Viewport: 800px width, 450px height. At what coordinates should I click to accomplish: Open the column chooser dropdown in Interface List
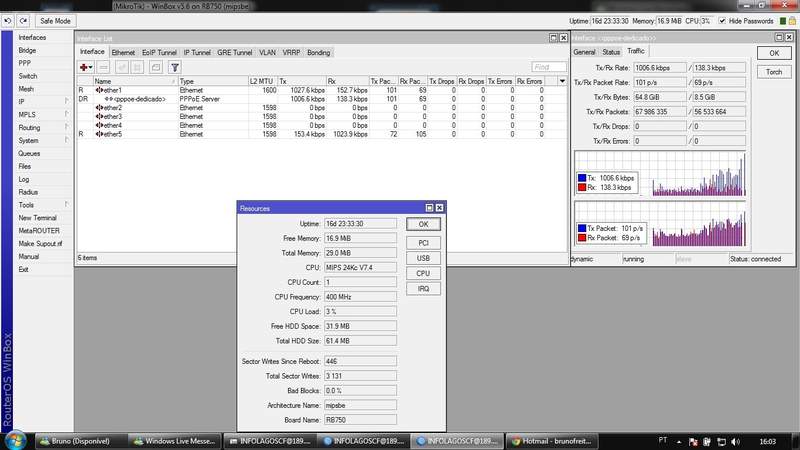[x=562, y=81]
